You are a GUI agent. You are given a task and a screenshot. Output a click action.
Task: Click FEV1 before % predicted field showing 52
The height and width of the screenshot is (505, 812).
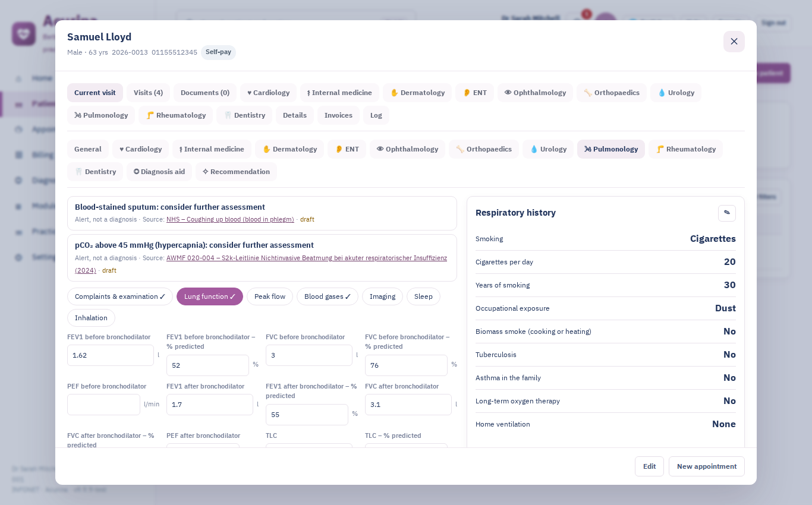click(x=207, y=365)
